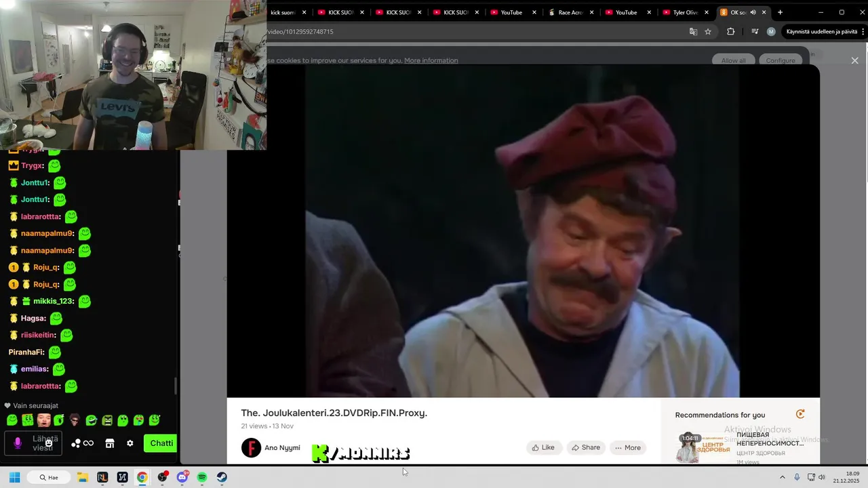Open the emoji picker in message field

tap(49, 443)
